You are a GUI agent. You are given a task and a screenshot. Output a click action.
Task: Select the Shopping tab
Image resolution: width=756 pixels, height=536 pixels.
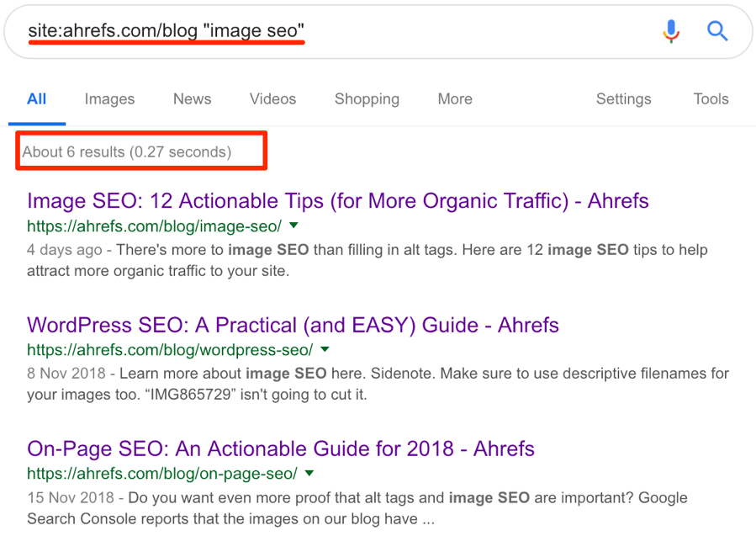[x=367, y=99]
